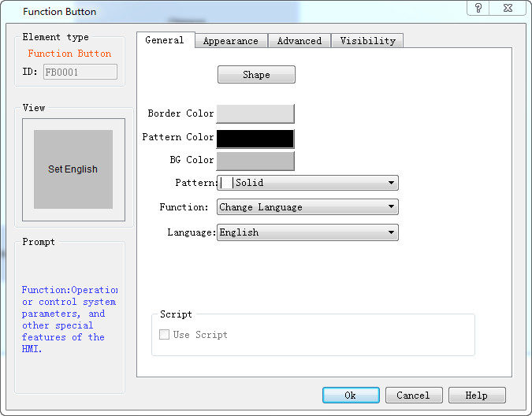Enable the Use Script checkbox
Viewport: 532px width, 416px height.
pyautogui.click(x=164, y=335)
